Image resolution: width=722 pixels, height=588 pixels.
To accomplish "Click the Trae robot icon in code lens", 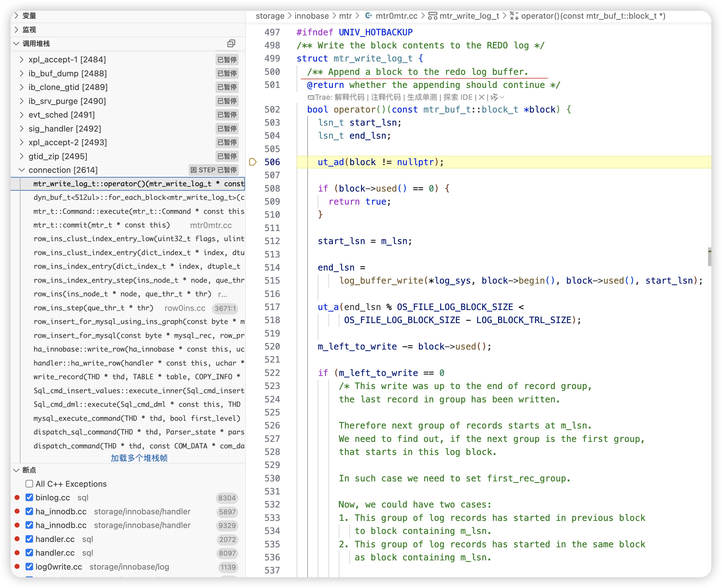I will click(x=311, y=97).
